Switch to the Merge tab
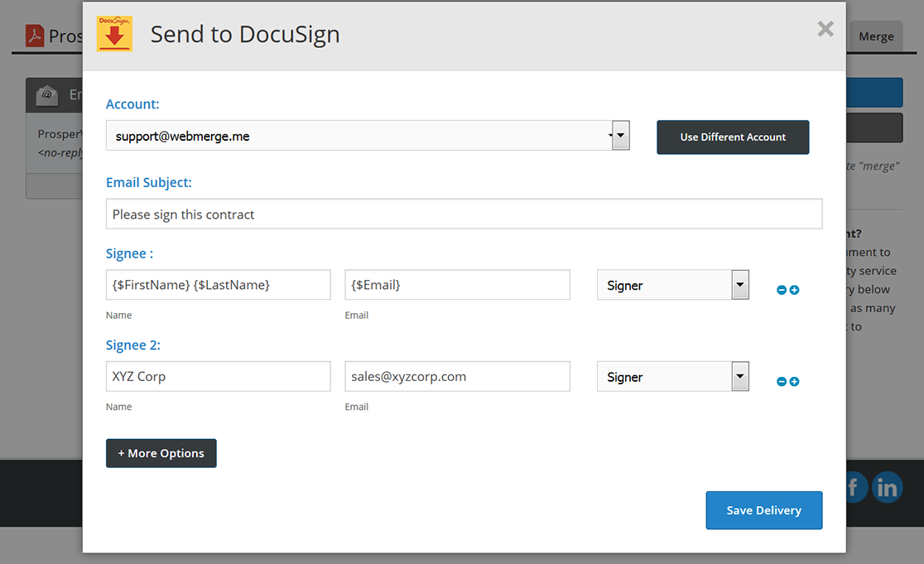 [x=876, y=36]
